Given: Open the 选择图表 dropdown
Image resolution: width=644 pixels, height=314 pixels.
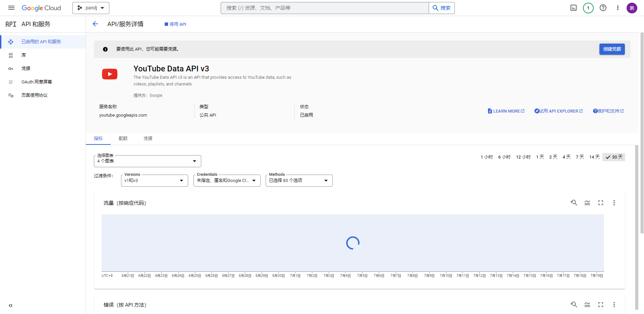Looking at the screenshot, I should pyautogui.click(x=148, y=161).
